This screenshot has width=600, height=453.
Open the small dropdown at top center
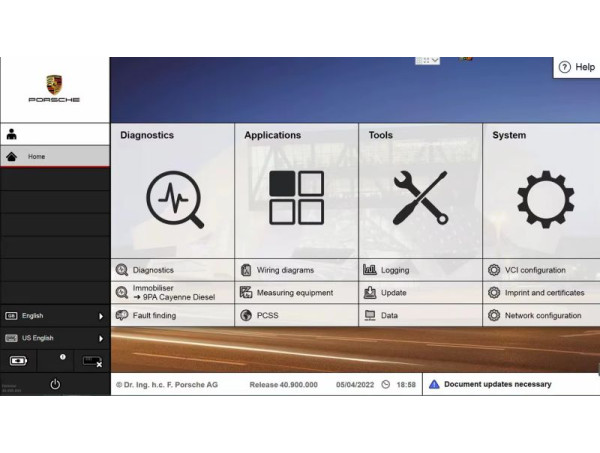428,60
